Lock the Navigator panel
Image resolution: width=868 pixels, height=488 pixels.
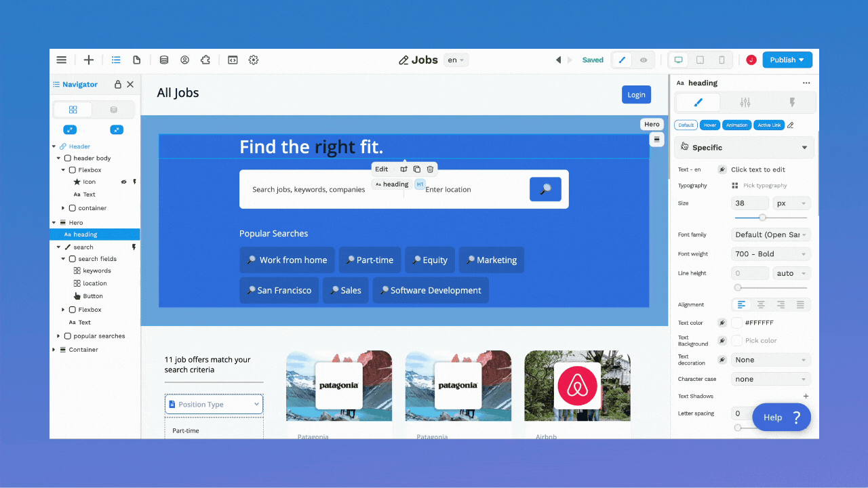(118, 85)
